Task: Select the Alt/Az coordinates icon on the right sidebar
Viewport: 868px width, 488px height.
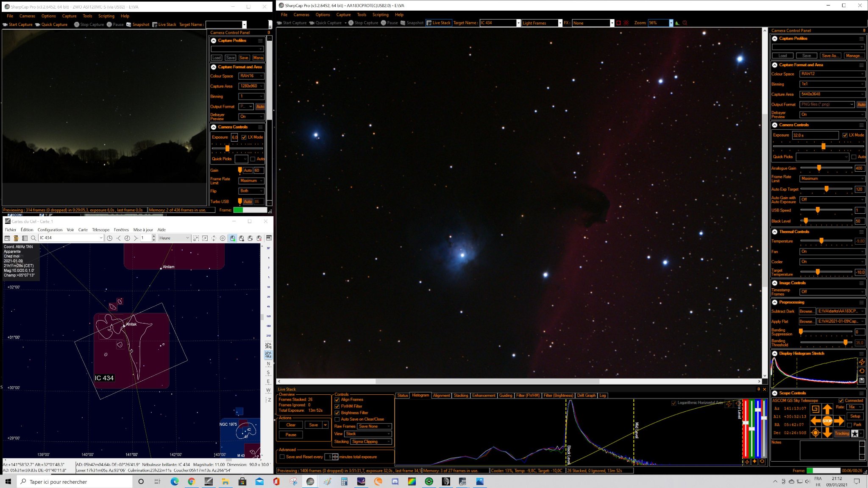Action: click(268, 354)
